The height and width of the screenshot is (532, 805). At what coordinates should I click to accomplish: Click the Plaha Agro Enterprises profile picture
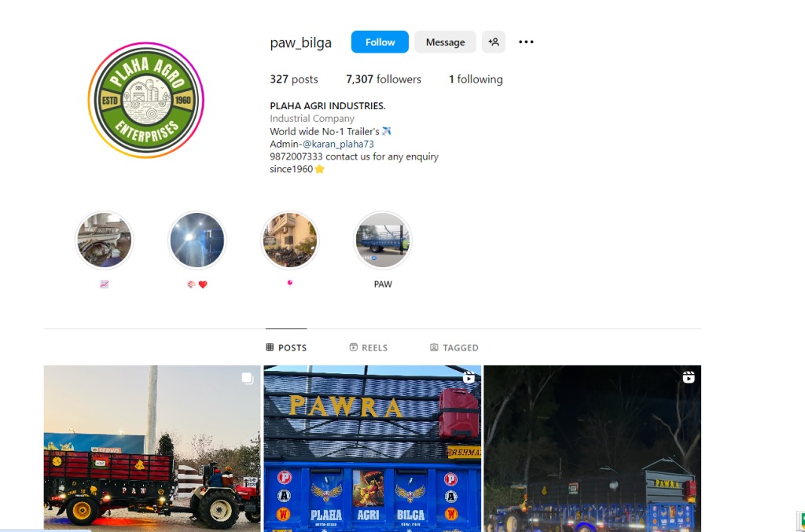pyautogui.click(x=145, y=100)
